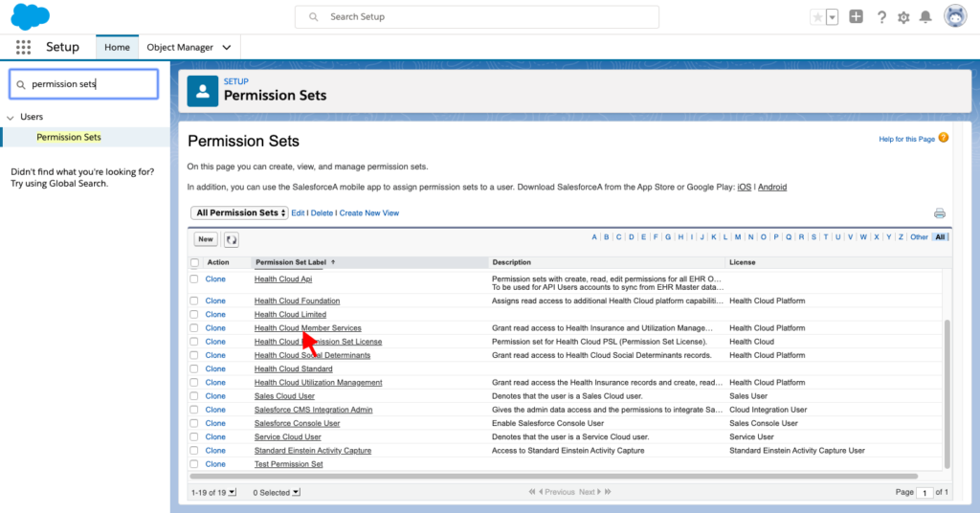Click the Create New View link
Image resolution: width=980 pixels, height=513 pixels.
pyautogui.click(x=368, y=213)
